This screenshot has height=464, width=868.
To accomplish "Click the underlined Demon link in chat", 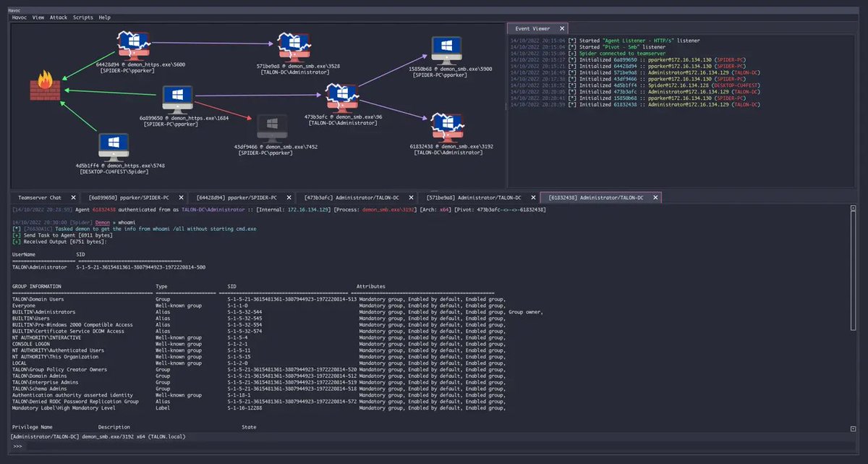I will point(101,222).
